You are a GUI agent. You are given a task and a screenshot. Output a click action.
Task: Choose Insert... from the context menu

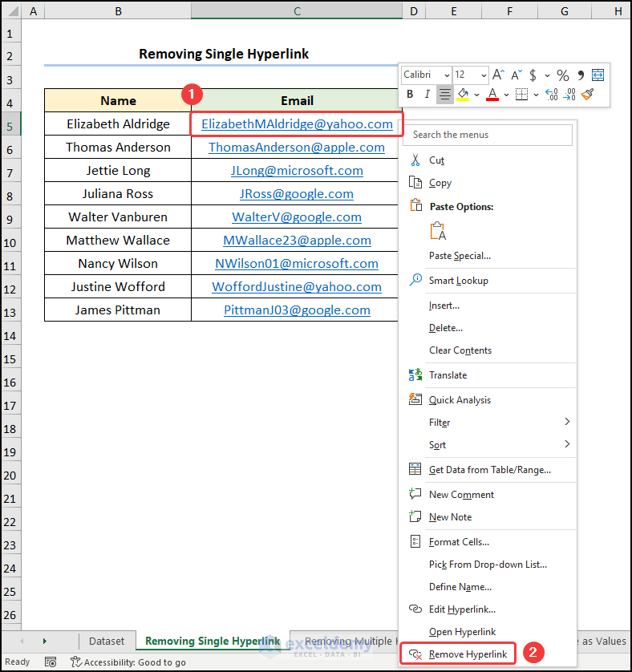coord(488,306)
